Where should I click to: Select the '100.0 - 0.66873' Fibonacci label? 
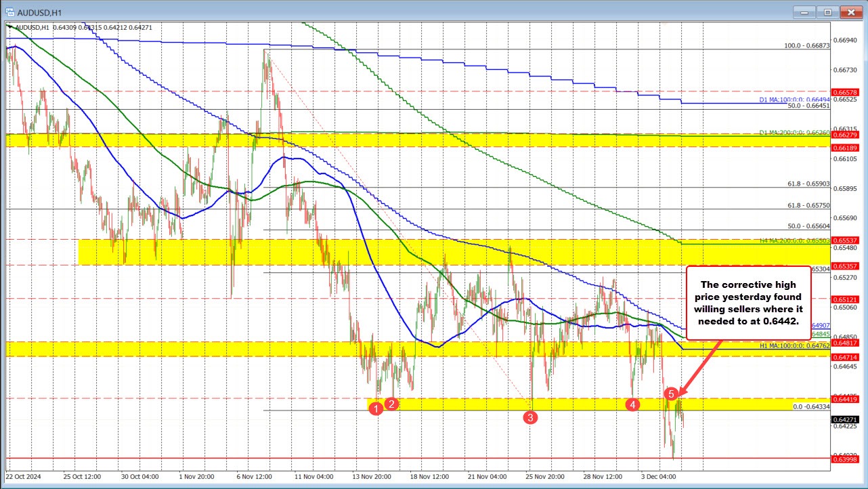[x=807, y=45]
